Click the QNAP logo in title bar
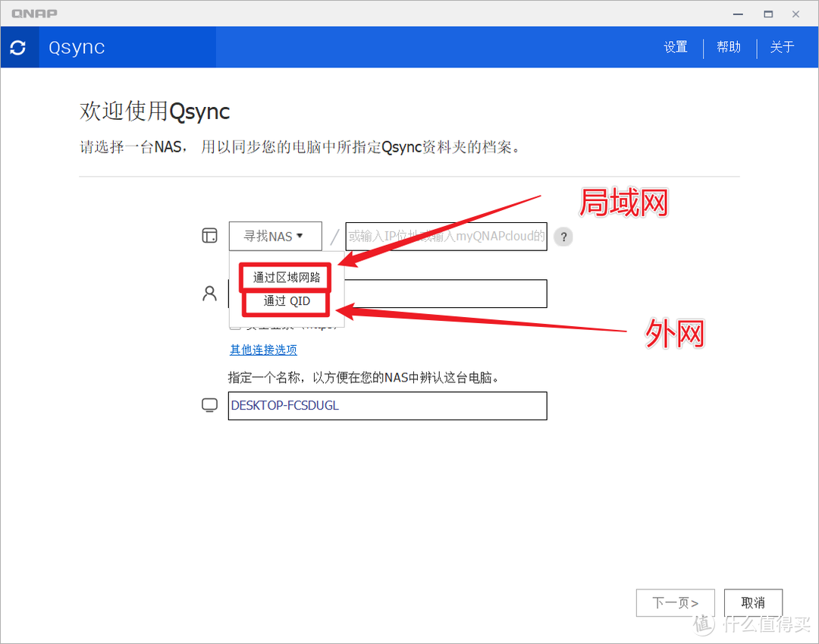The width and height of the screenshot is (819, 644). 34,14
